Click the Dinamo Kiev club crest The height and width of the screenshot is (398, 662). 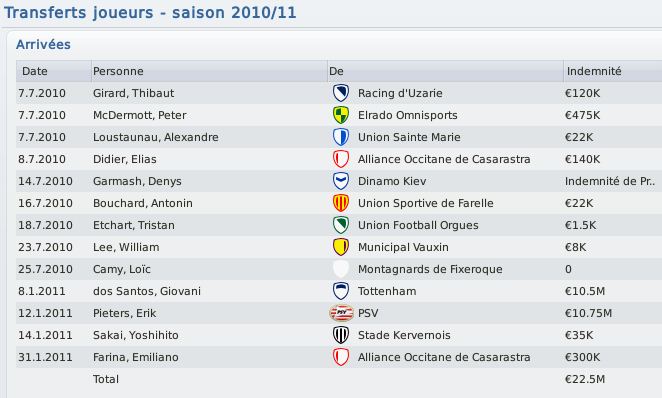tap(341, 181)
